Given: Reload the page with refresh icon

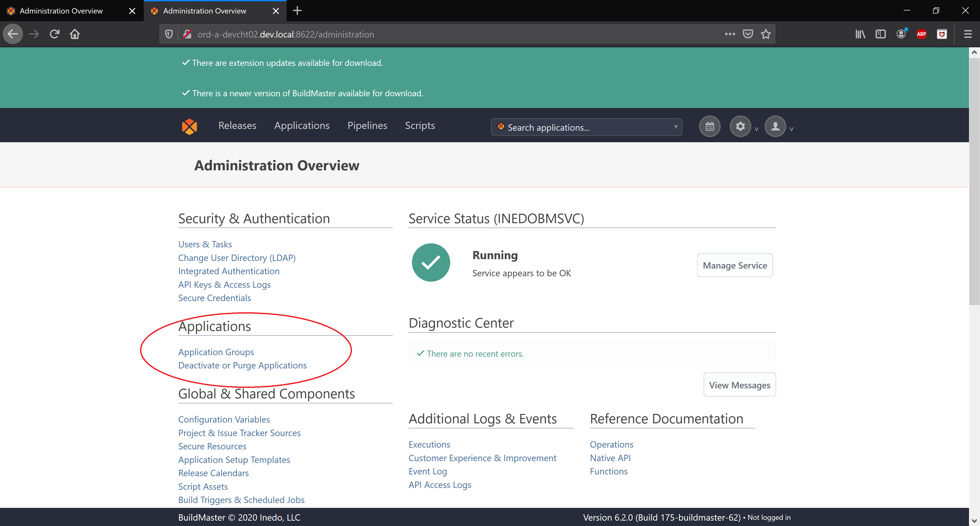Looking at the screenshot, I should tap(54, 34).
